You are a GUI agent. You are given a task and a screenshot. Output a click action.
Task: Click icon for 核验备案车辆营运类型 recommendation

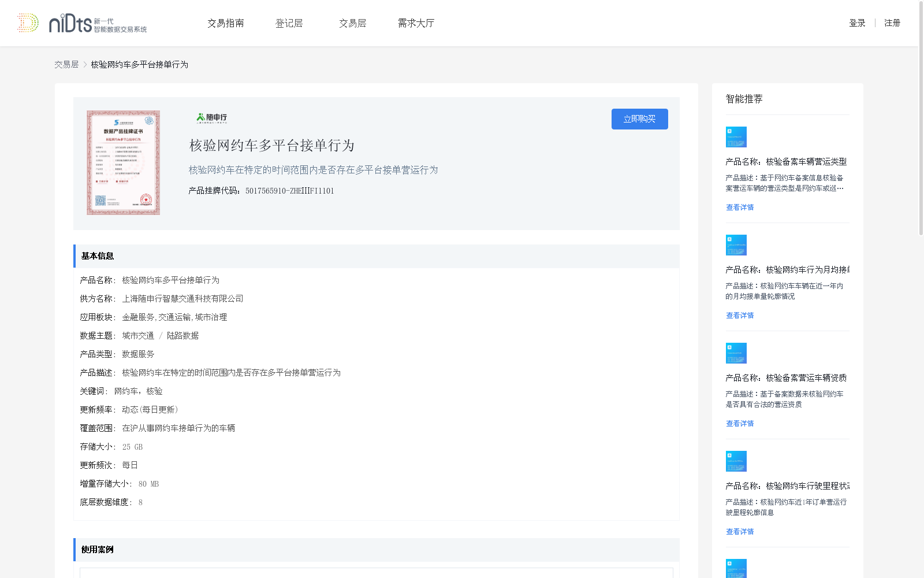(x=736, y=137)
